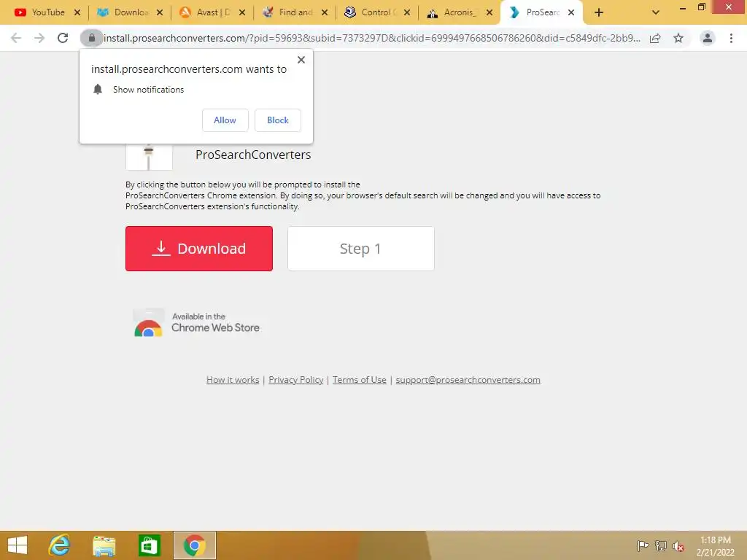This screenshot has width=747, height=560.
Task: Switch to the Find and tab
Action: coord(287,12)
